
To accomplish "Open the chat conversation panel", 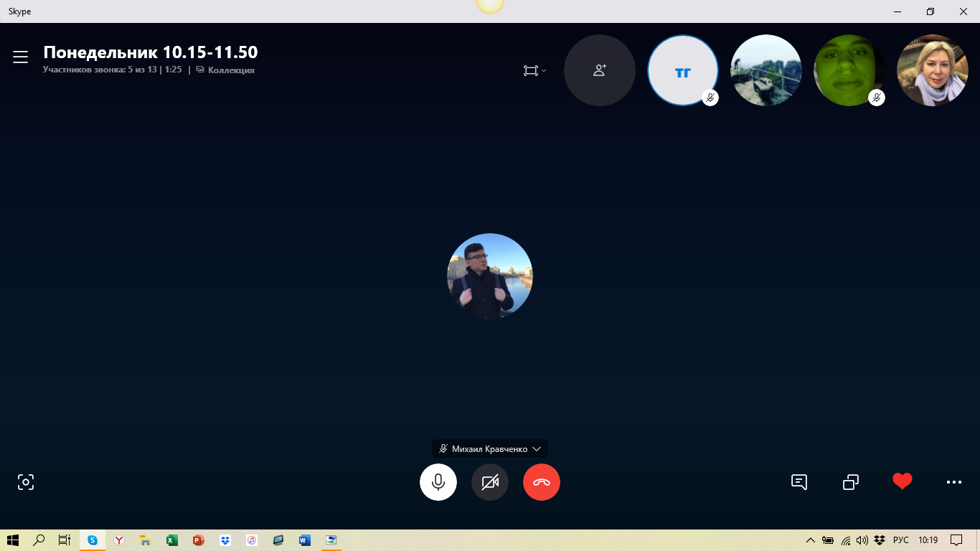I will (x=799, y=482).
